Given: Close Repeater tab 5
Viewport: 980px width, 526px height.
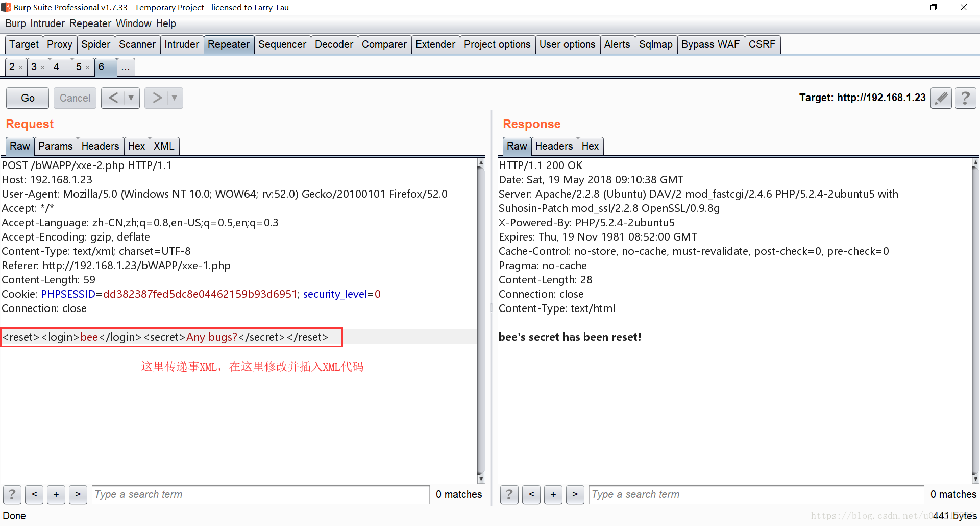Looking at the screenshot, I should 87,68.
